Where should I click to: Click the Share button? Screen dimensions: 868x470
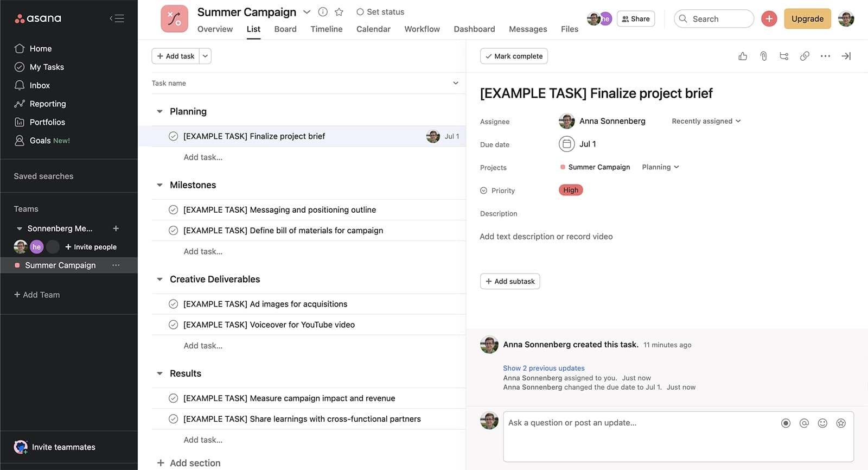click(636, 19)
